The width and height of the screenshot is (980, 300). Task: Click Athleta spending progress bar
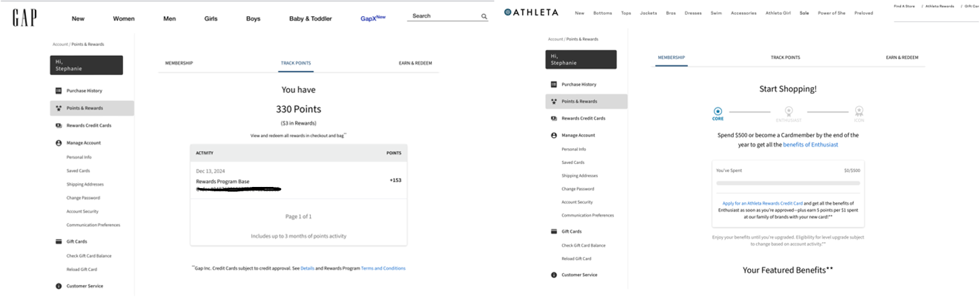click(x=788, y=183)
